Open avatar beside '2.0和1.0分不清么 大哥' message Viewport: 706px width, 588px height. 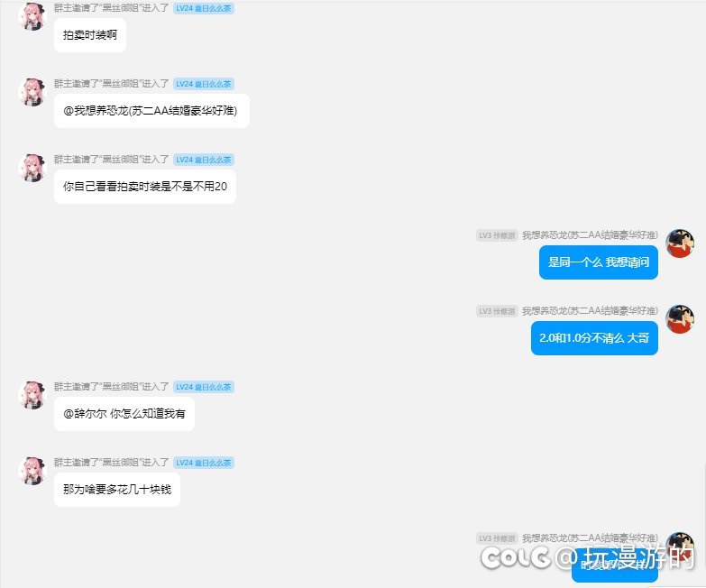(x=680, y=319)
